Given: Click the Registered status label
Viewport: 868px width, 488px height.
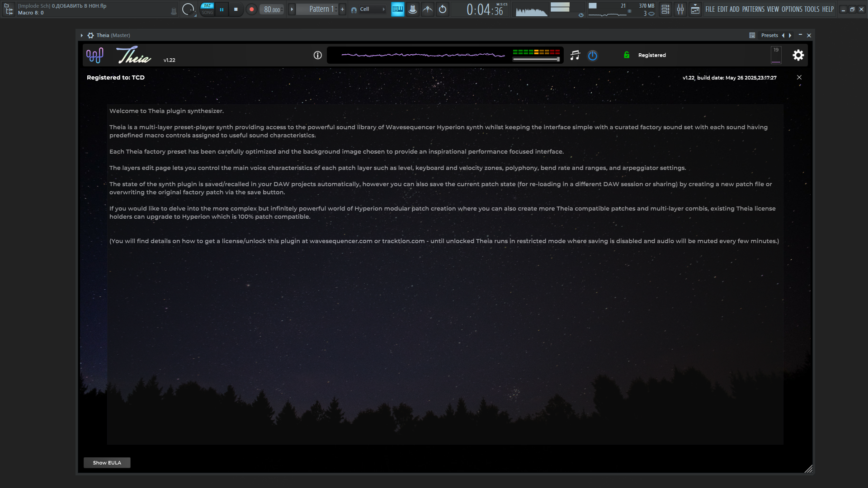Looking at the screenshot, I should click(652, 55).
